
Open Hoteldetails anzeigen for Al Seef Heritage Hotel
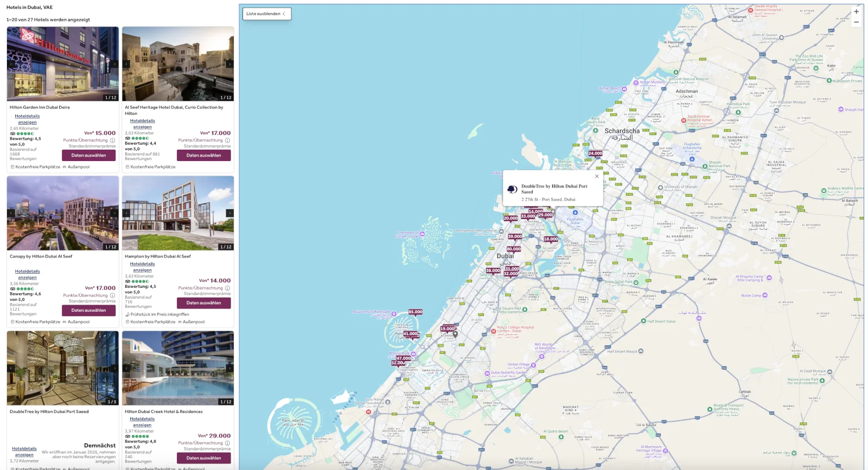tap(142, 124)
